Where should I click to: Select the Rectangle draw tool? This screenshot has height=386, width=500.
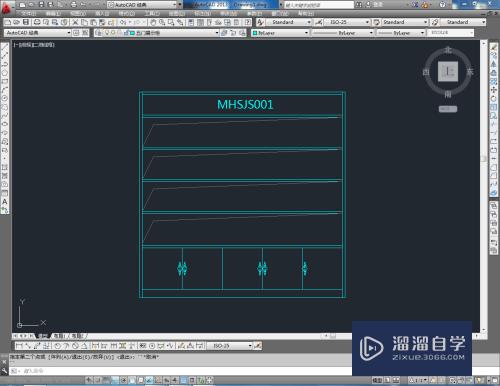5,81
